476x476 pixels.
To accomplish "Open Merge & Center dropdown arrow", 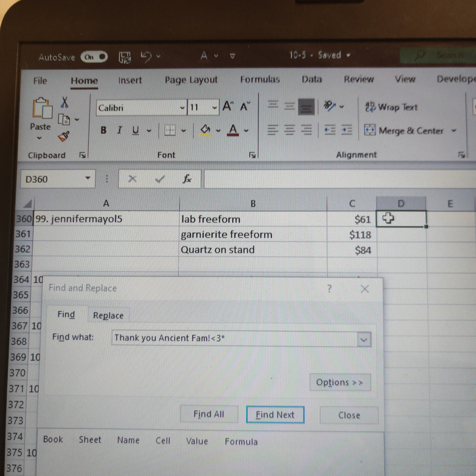I will pyautogui.click(x=454, y=131).
